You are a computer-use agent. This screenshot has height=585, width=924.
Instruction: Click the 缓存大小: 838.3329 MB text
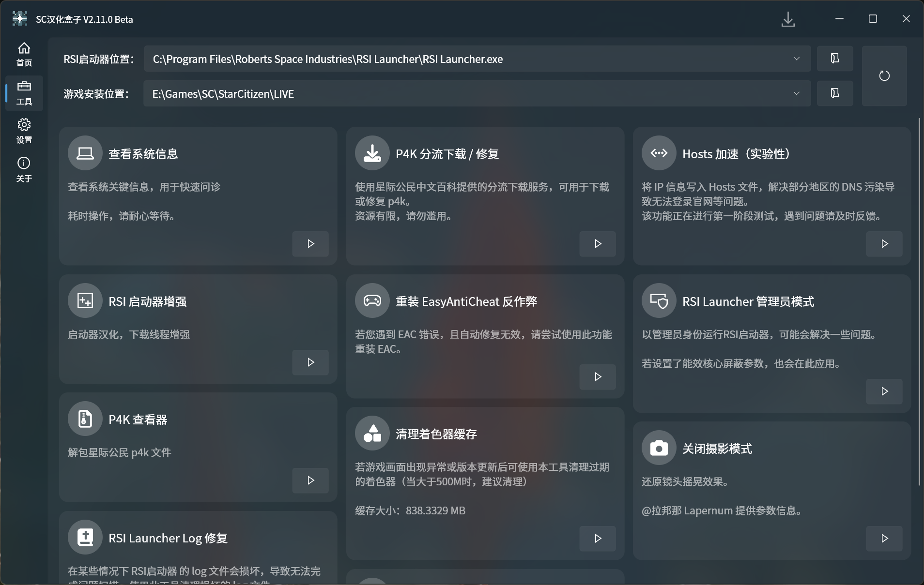click(410, 510)
